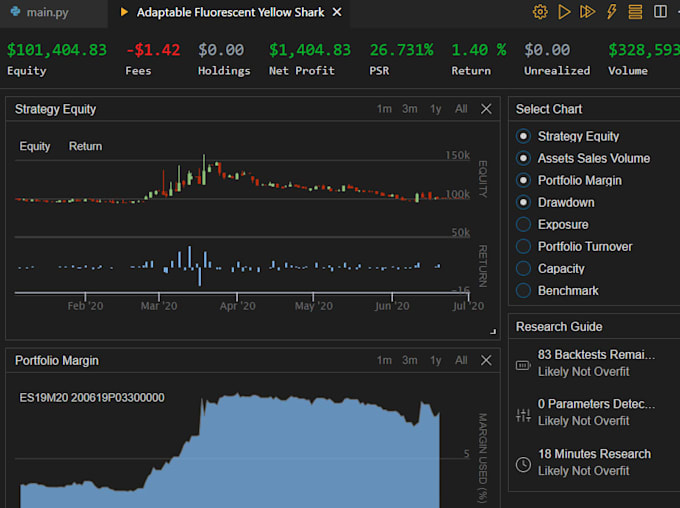Close the Strategy Equity chart panel

click(486, 109)
